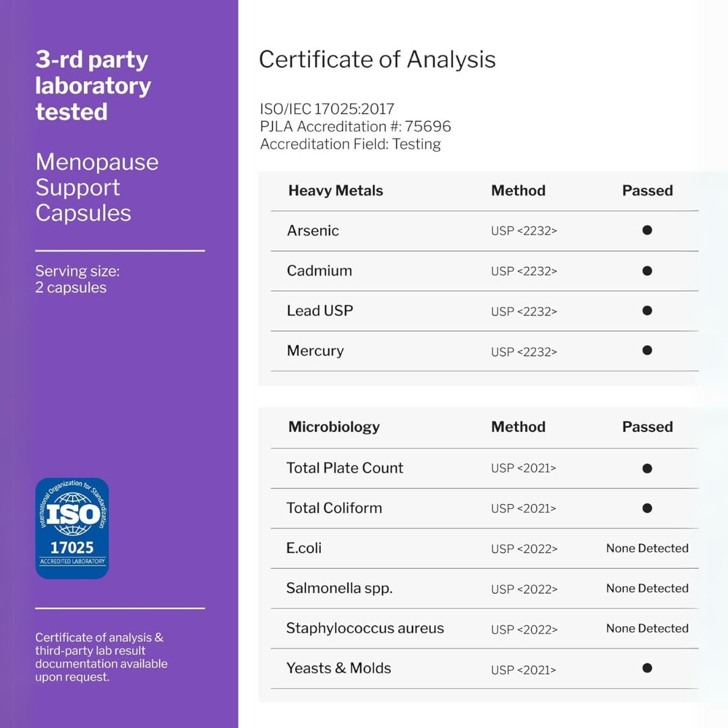This screenshot has height=728, width=728.
Task: Click the Heavy Metals table header
Action: (336, 191)
